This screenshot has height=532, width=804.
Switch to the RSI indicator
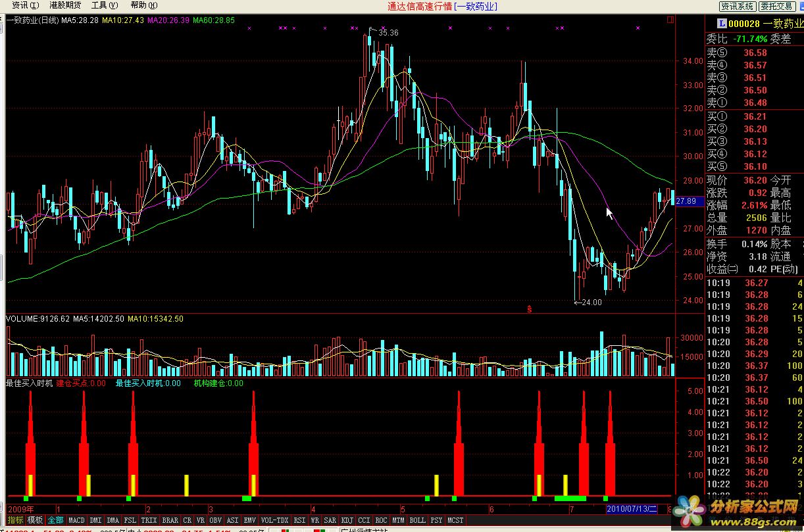(299, 520)
